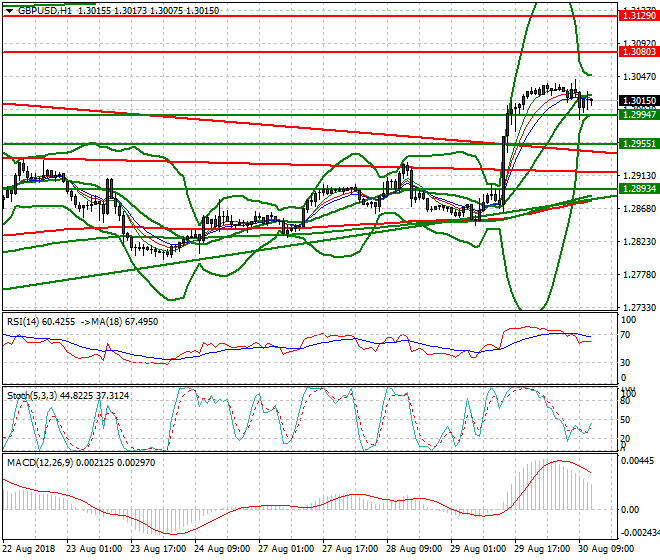This screenshot has width=660, height=560.
Task: Click the Stochastic scale value 50
Action: point(626,420)
